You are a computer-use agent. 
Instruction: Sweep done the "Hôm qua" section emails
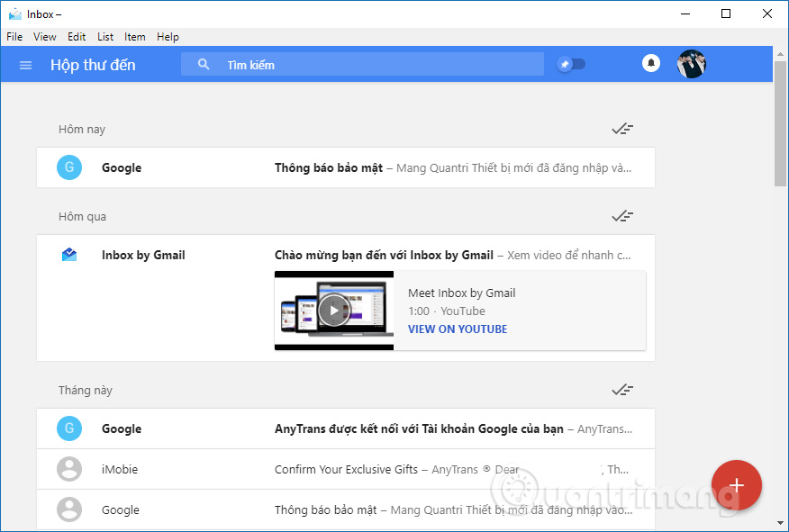click(622, 216)
